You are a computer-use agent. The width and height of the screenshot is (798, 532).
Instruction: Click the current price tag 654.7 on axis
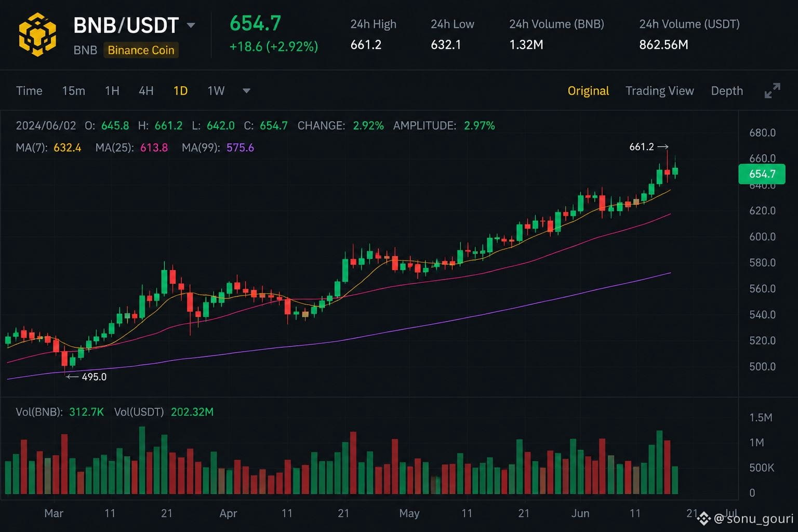[762, 174]
